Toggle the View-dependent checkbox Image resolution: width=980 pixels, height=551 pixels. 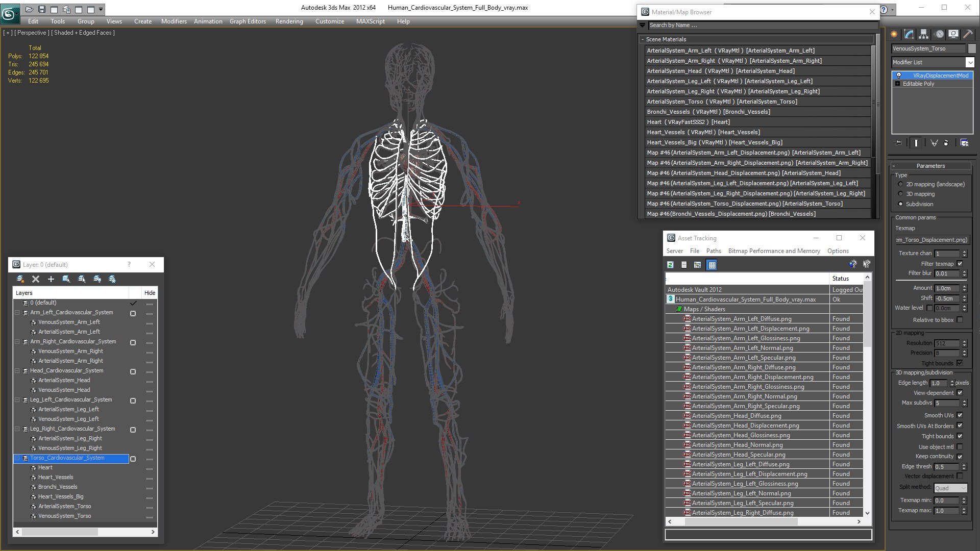tap(960, 393)
